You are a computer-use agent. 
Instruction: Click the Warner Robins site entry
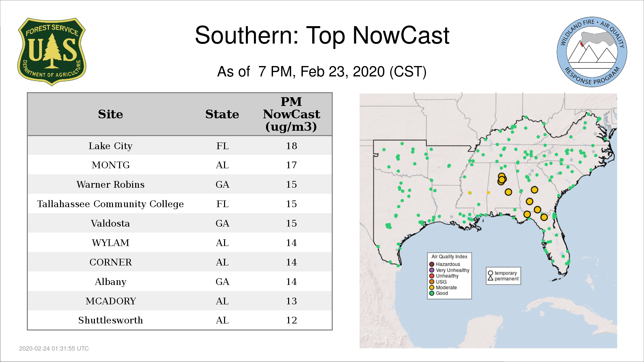[x=110, y=184]
